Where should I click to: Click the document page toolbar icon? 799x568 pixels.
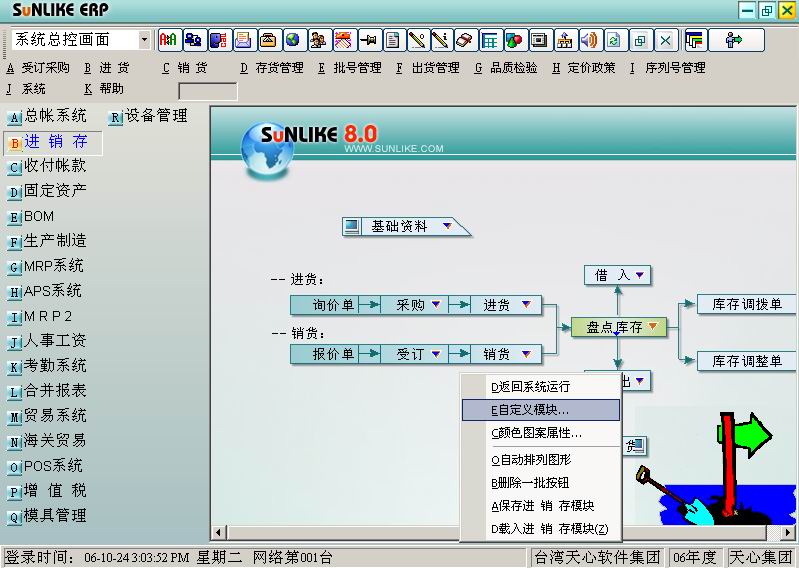point(394,40)
